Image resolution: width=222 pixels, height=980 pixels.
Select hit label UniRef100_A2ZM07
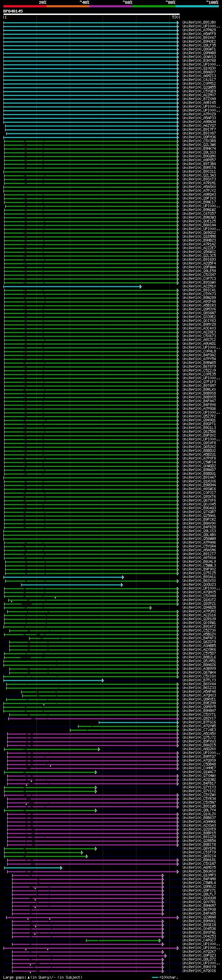pyautogui.click(x=199, y=95)
